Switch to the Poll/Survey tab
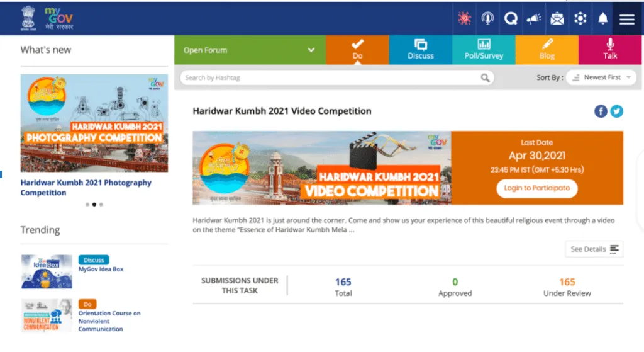 pyautogui.click(x=484, y=50)
